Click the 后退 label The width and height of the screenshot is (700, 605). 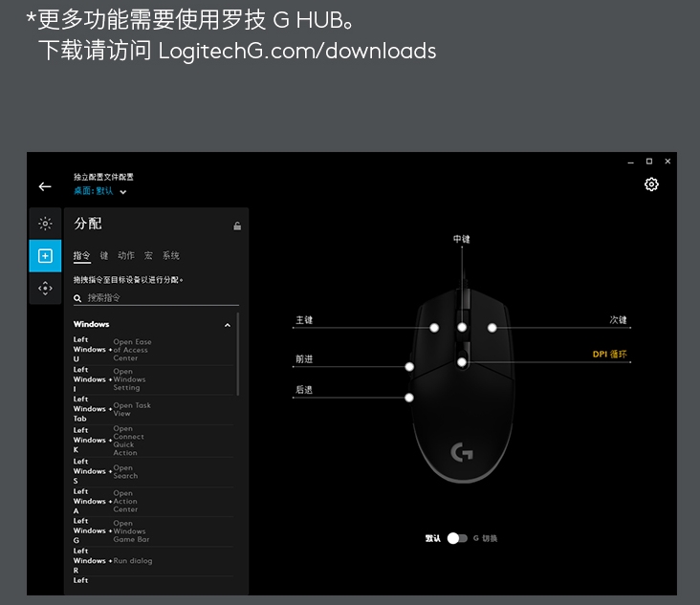(304, 390)
